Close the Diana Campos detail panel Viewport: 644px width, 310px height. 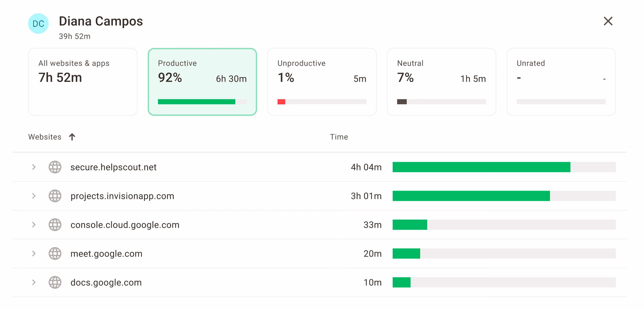point(608,21)
